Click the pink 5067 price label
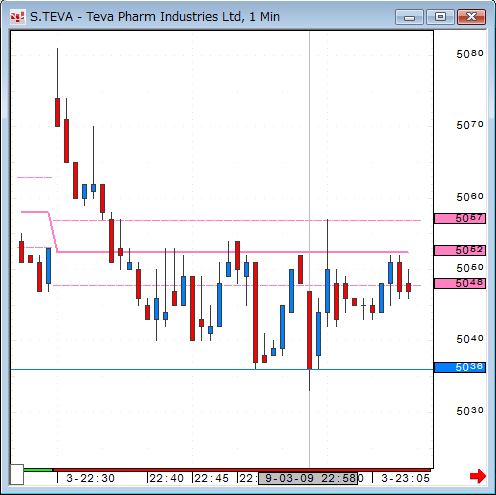The image size is (496, 495). click(x=460, y=219)
